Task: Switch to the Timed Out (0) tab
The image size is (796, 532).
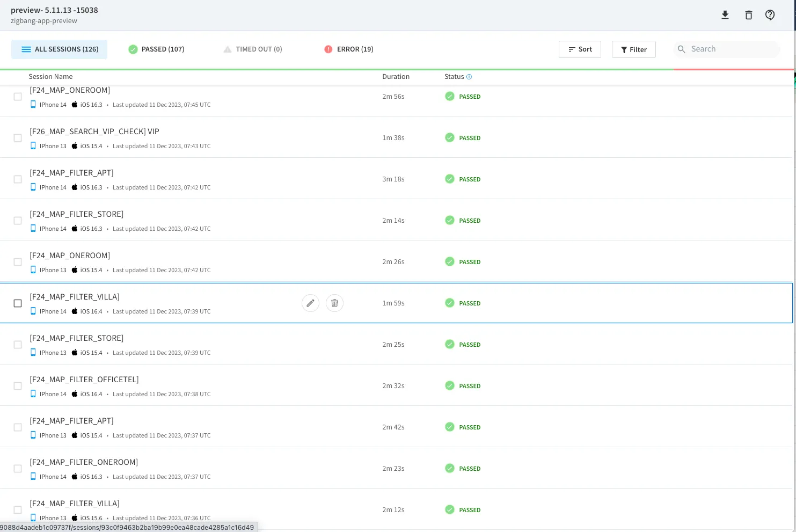Action: tap(253, 49)
